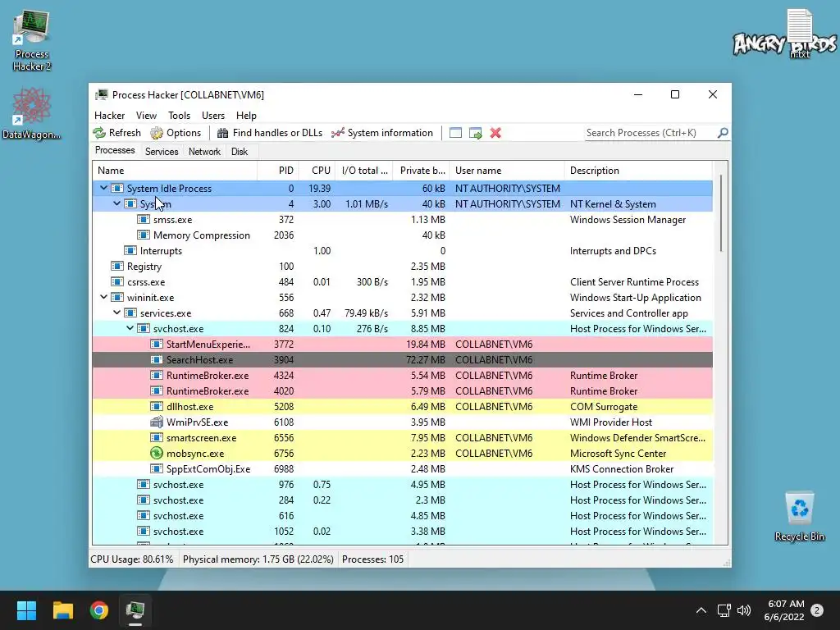Open the Options toolbar button

[176, 133]
